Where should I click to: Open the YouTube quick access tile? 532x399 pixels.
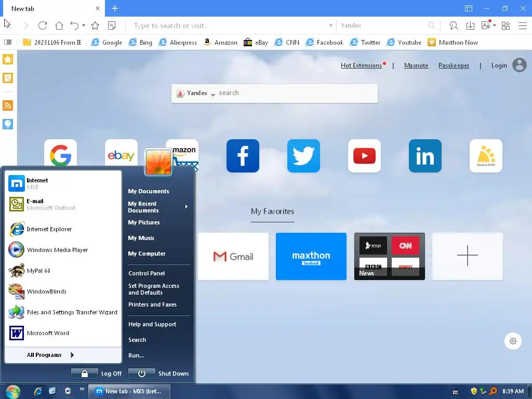364,156
